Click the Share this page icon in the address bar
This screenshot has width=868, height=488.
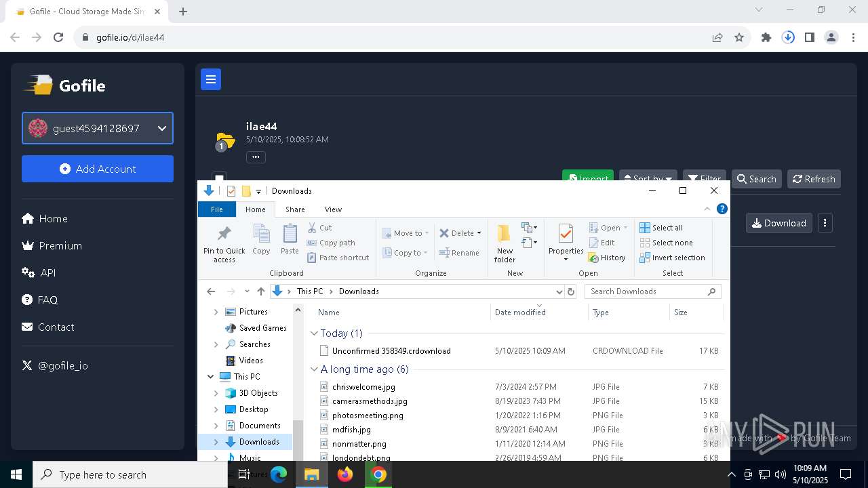tap(717, 37)
